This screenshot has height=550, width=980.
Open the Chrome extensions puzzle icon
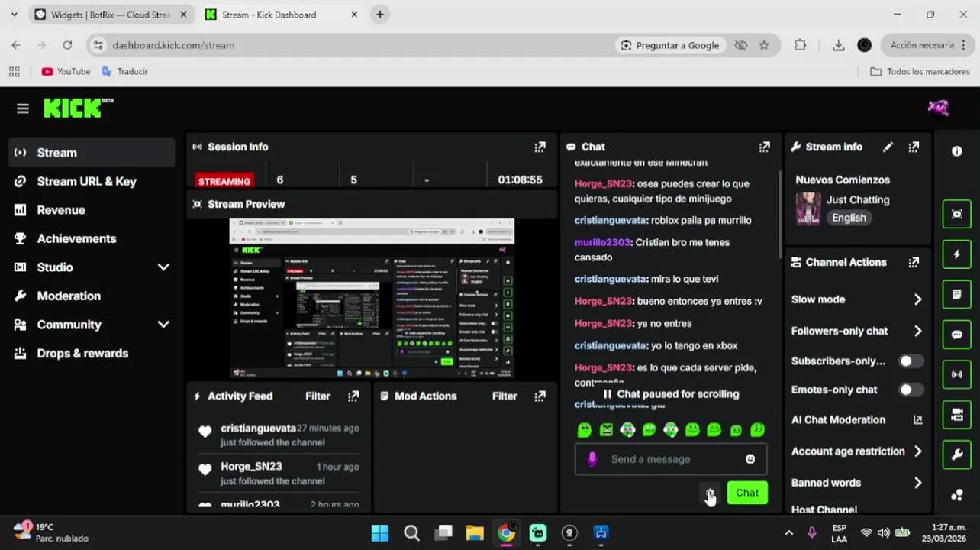(x=800, y=45)
